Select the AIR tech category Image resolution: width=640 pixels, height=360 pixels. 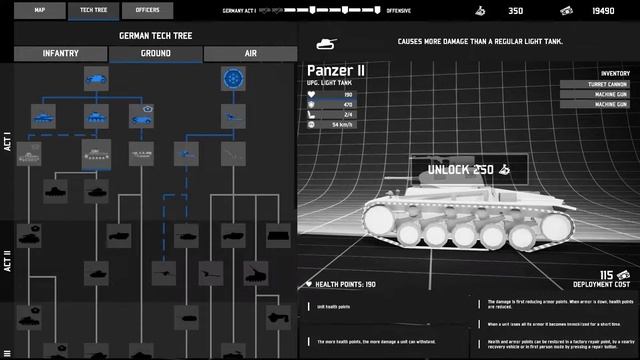251,53
